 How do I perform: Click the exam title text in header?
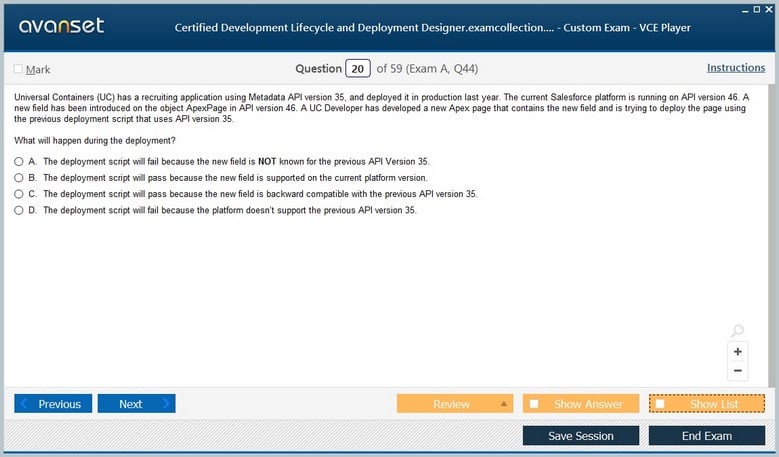pos(432,28)
